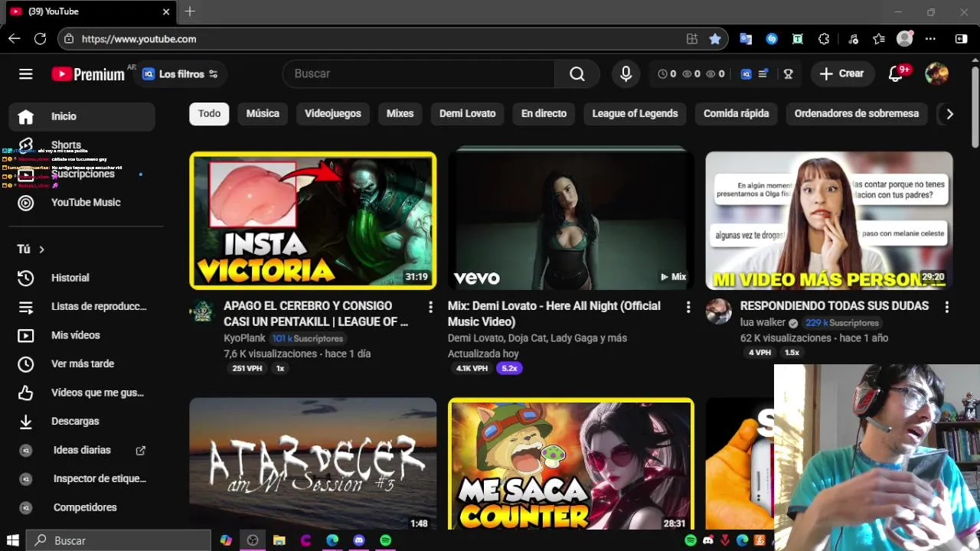Open vidIQ trophy achievements icon
The height and width of the screenshot is (551, 980).
[788, 74]
